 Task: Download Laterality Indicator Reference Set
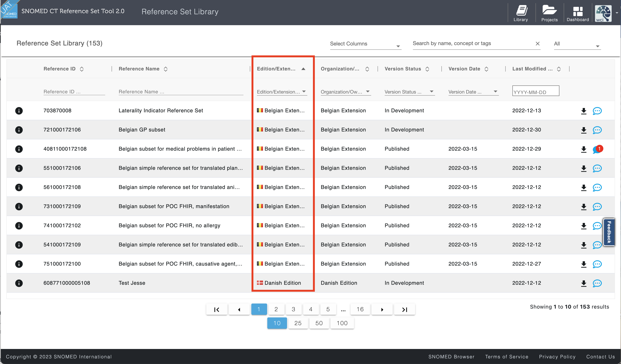[x=584, y=111]
